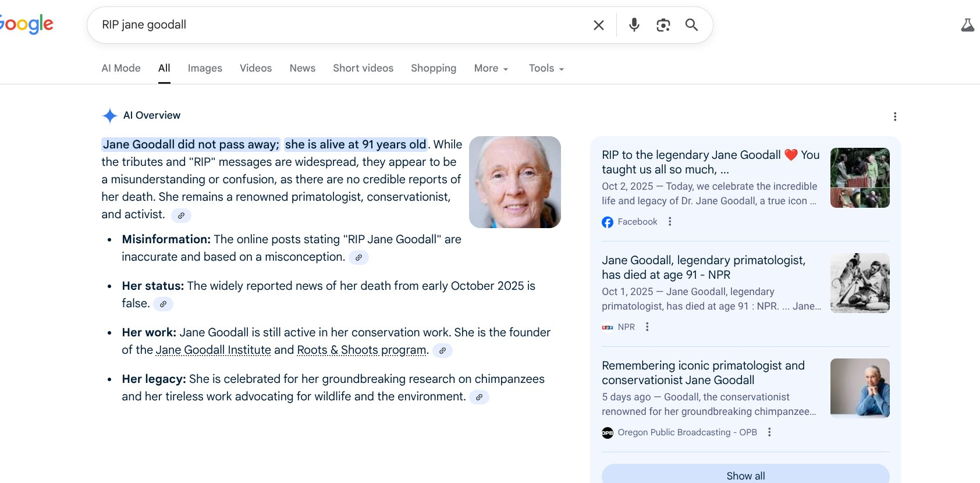Open 'RIP to the legendary Jane Goodall' Facebook result
Viewport: 980px width, 483px height.
711,162
